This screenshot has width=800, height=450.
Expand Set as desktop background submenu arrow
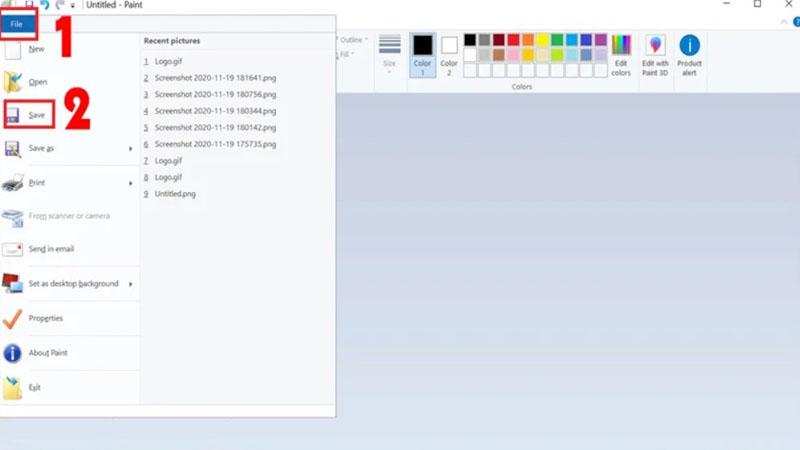[131, 284]
